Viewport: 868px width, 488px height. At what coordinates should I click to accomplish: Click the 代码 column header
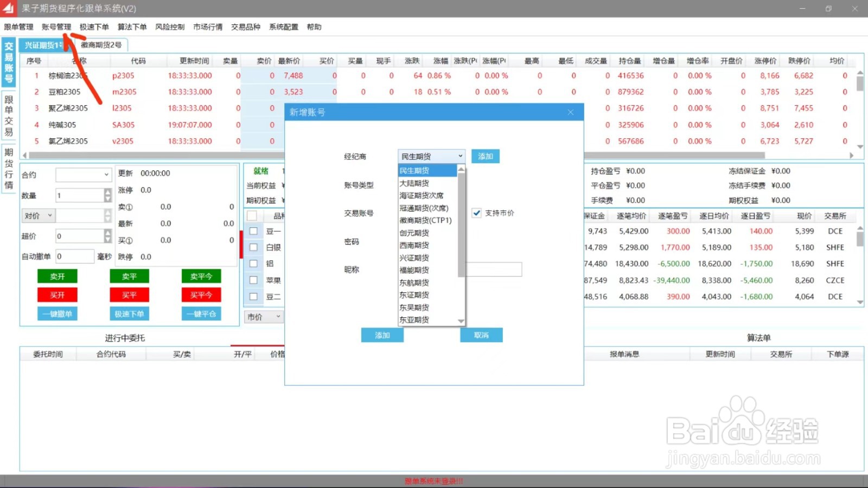coord(138,61)
